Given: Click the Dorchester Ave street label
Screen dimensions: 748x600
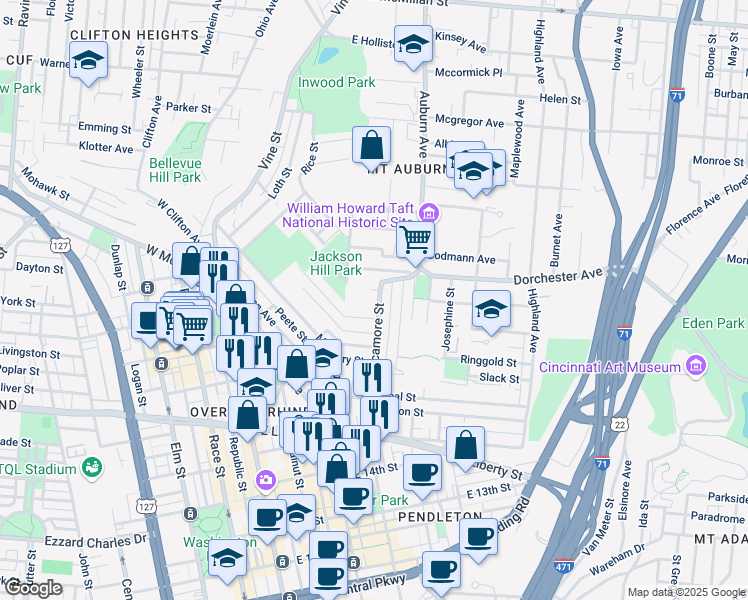Looking at the screenshot, I should point(558,276).
